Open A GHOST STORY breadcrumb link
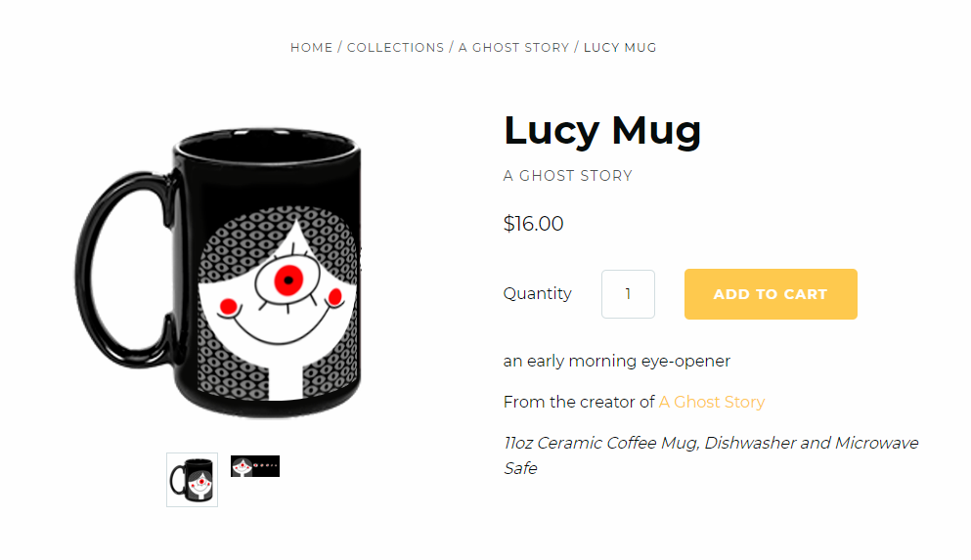Image resolution: width=971 pixels, height=560 pixels. [x=513, y=48]
